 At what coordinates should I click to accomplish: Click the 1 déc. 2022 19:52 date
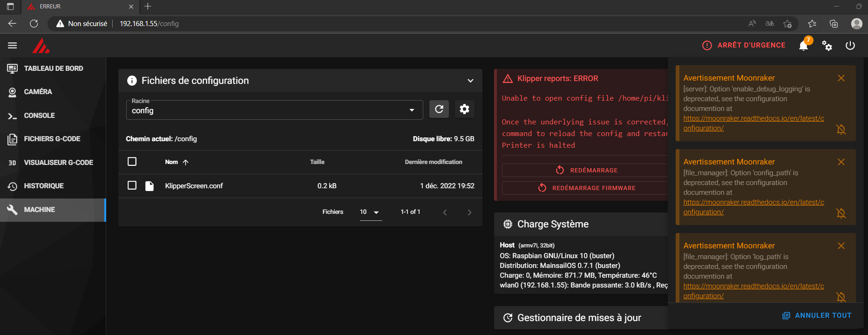point(447,186)
